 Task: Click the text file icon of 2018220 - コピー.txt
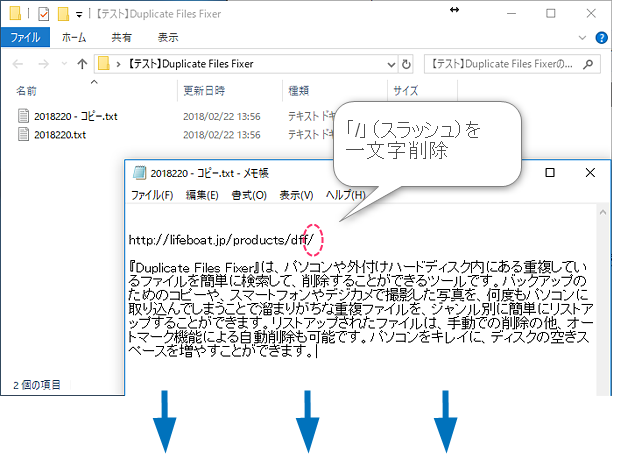tap(24, 116)
